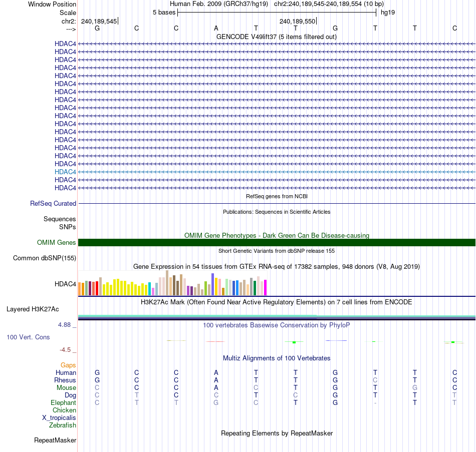Click the light G mismatch in Elephant row
The width and height of the screenshot is (476, 452).
point(216,402)
